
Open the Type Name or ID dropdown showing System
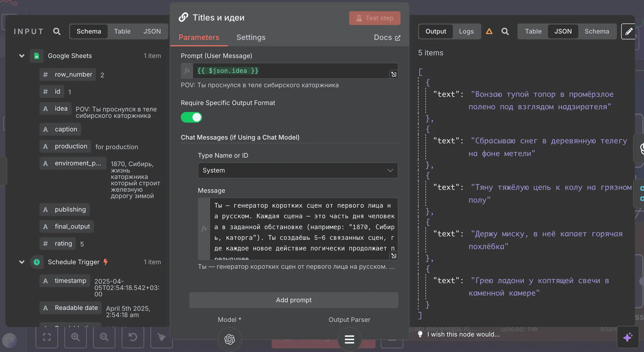tap(298, 170)
